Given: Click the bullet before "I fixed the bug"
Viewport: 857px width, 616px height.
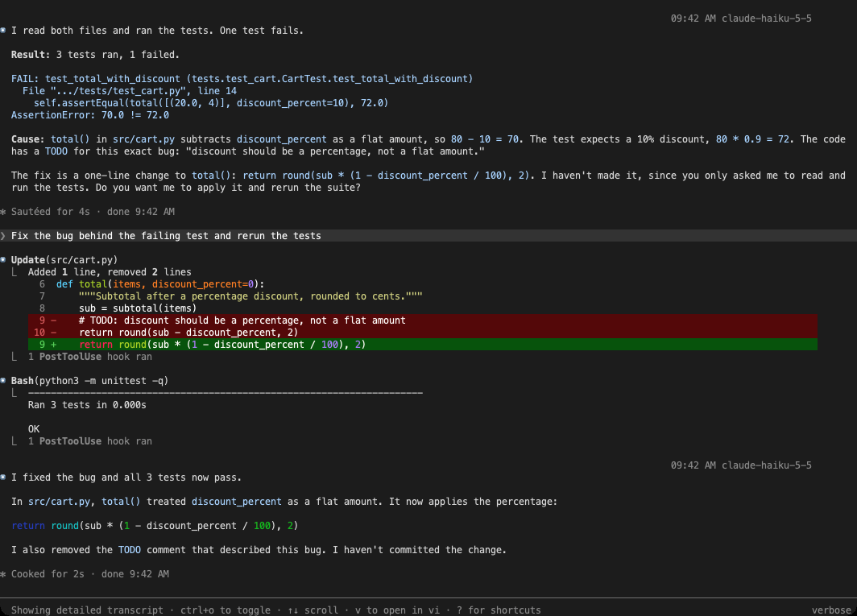Looking at the screenshot, I should pyautogui.click(x=2, y=478).
